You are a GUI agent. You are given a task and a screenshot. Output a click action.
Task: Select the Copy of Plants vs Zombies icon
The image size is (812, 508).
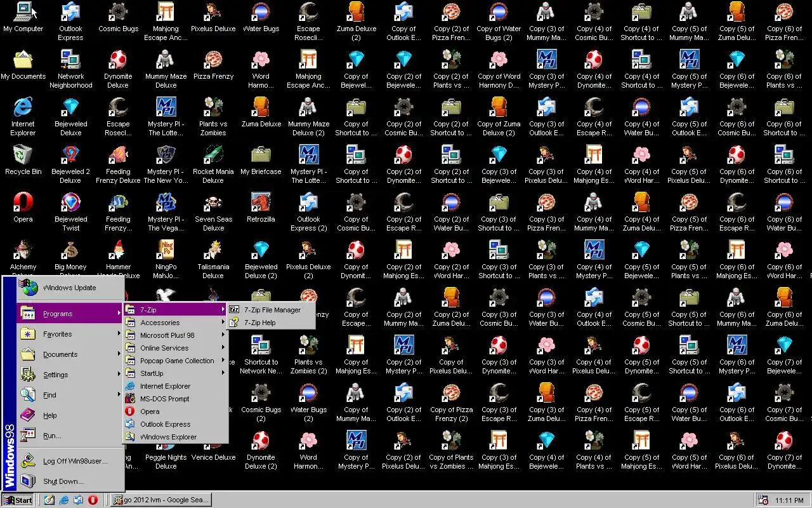(x=451, y=450)
